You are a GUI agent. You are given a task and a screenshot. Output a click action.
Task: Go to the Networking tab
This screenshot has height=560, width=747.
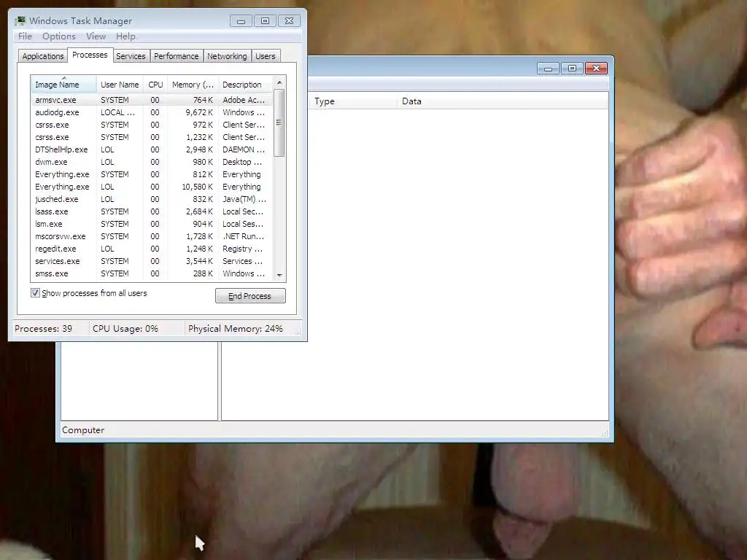(x=228, y=56)
